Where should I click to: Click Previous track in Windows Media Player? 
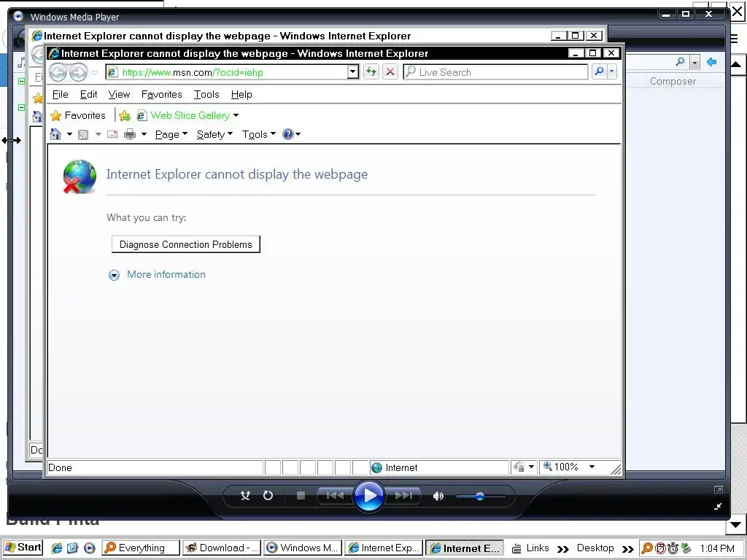point(335,496)
